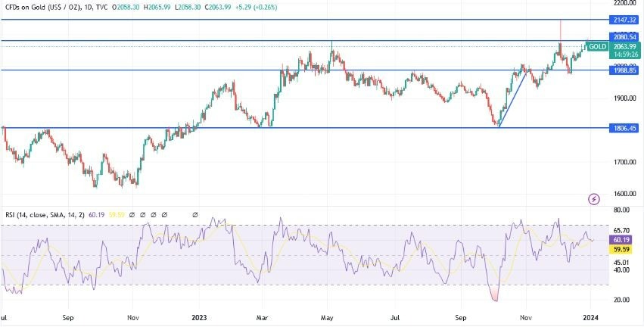Click the Jul label on time axis
Image resolution: width=644 pixels, height=327 pixels.
coord(395,318)
